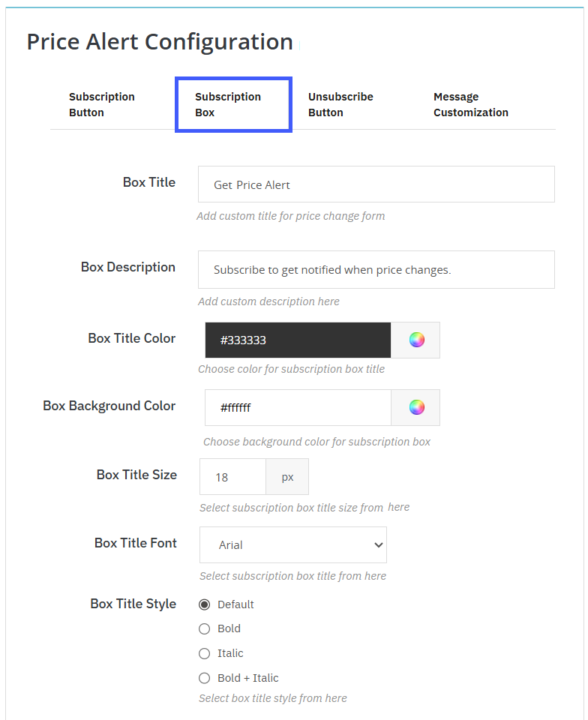Go to the Unsubscribe Button tab
The width and height of the screenshot is (588, 720).
[x=340, y=105]
